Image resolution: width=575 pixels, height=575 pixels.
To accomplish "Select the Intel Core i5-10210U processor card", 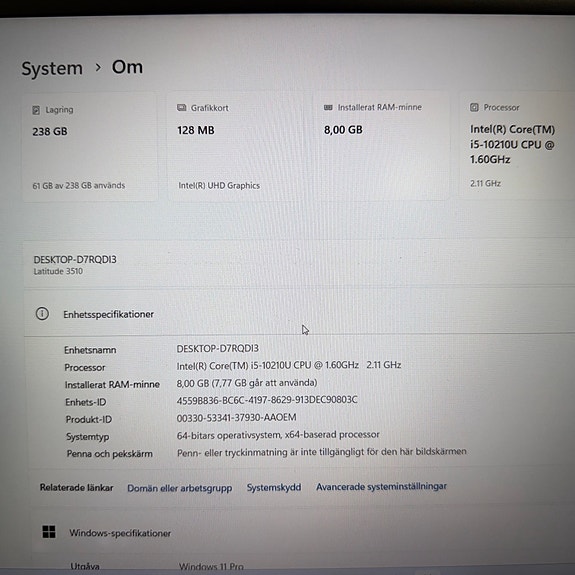I will (x=517, y=145).
